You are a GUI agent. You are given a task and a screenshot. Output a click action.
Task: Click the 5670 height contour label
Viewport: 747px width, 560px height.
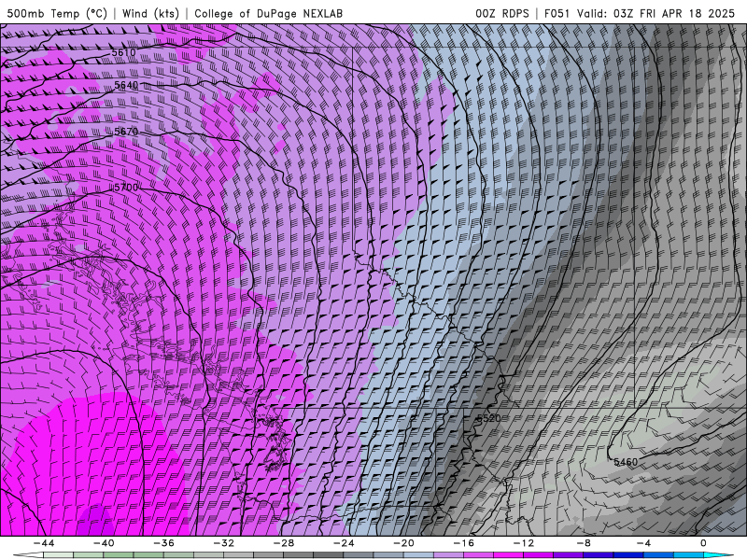(126, 131)
